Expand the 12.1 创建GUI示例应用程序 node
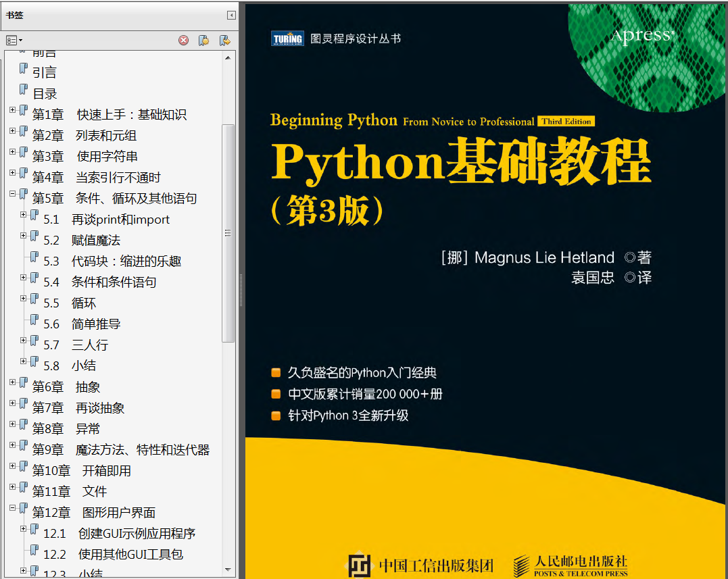Screen dimensions: 728x579 pyautogui.click(x=23, y=528)
